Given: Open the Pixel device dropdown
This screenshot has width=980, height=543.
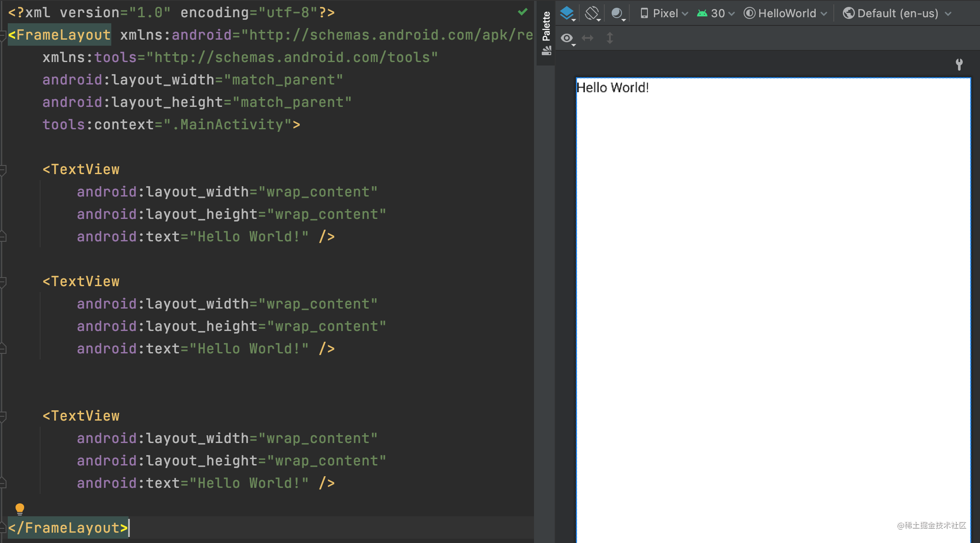Looking at the screenshot, I should [x=664, y=13].
